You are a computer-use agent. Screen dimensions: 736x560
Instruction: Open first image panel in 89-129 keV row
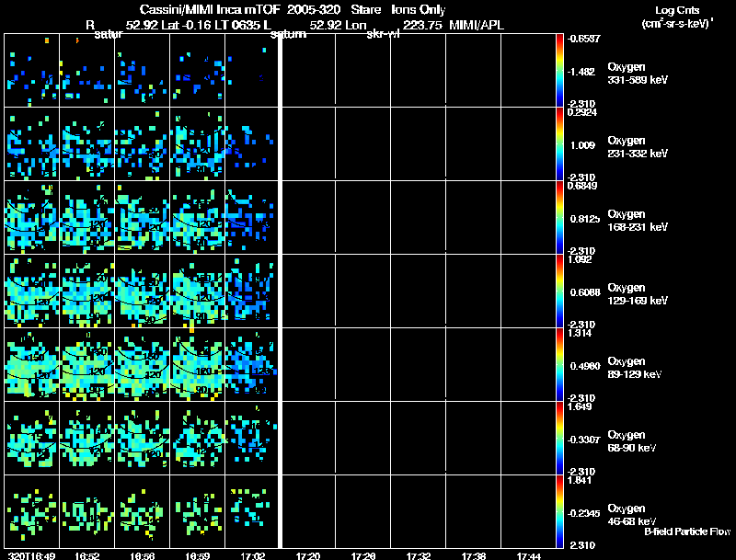tap(32, 364)
